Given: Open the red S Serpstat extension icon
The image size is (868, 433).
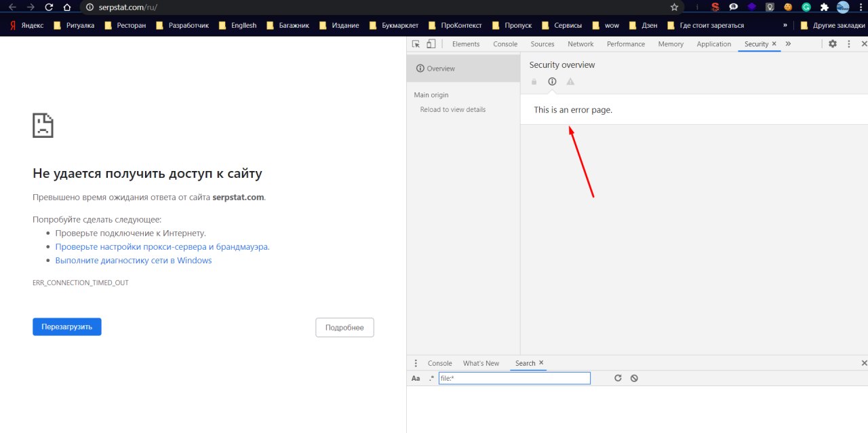Looking at the screenshot, I should pyautogui.click(x=715, y=7).
